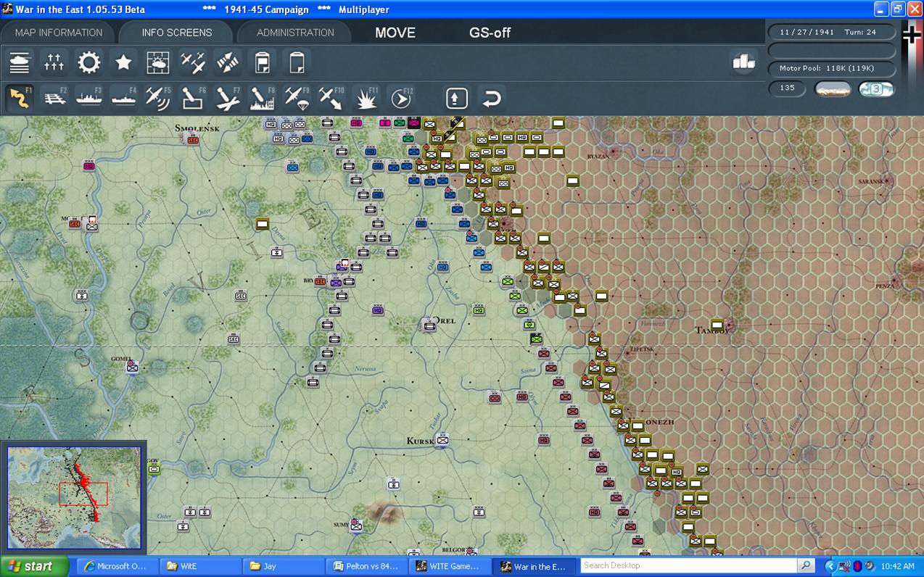Toggle the GS-off ground support setting
This screenshot has height=577, width=924.
coord(490,33)
